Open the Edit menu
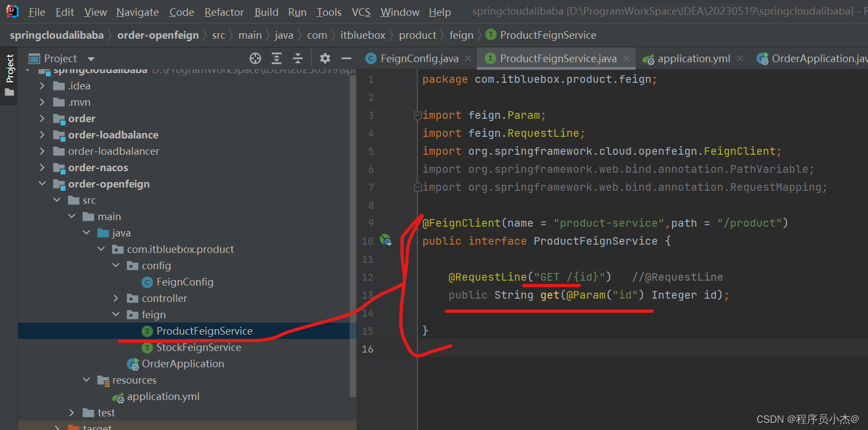 [x=64, y=12]
